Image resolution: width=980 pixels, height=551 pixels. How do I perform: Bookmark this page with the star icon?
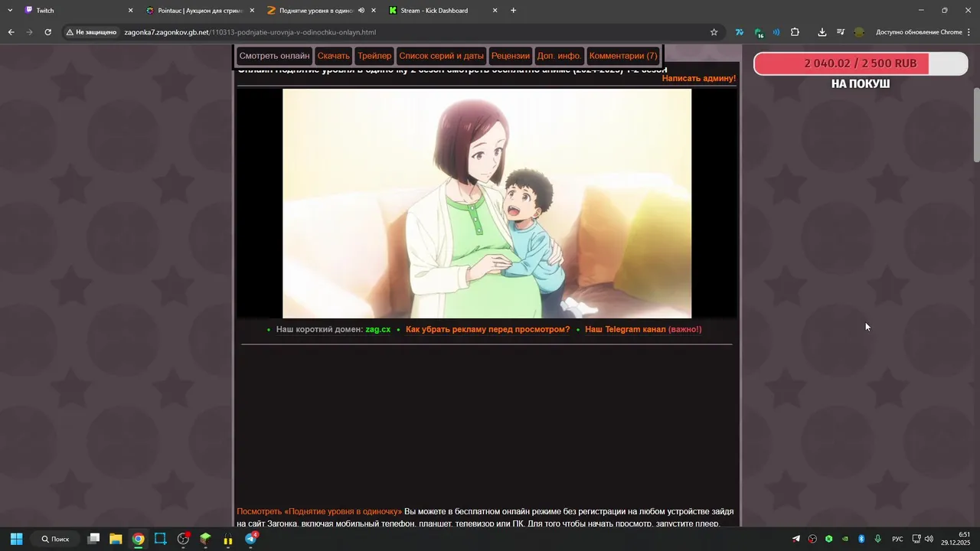tap(714, 32)
